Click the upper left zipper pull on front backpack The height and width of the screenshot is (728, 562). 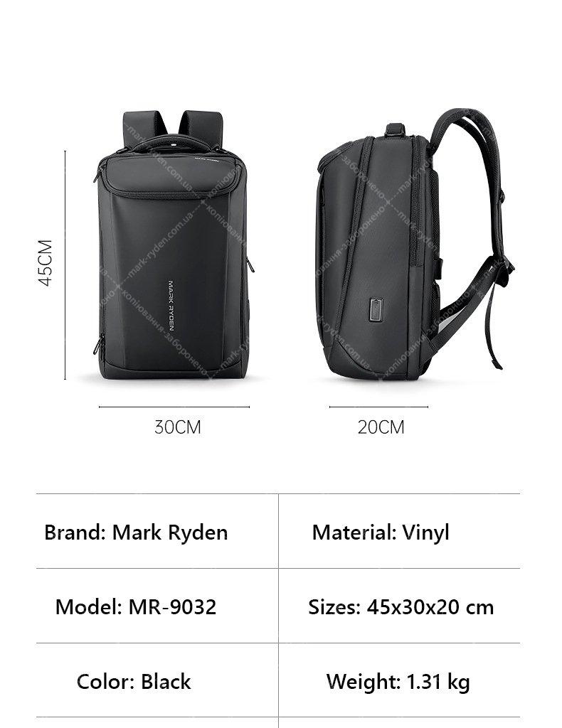coord(97,175)
